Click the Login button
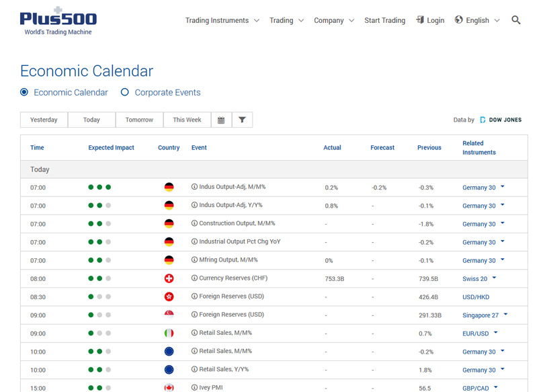Viewport: 543px width, 392px height. (430, 21)
